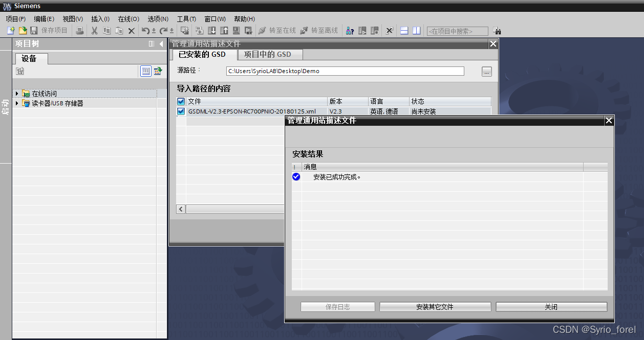The width and height of the screenshot is (644, 340).
Task: Click the Delete X icon in toolbar
Action: point(131,31)
